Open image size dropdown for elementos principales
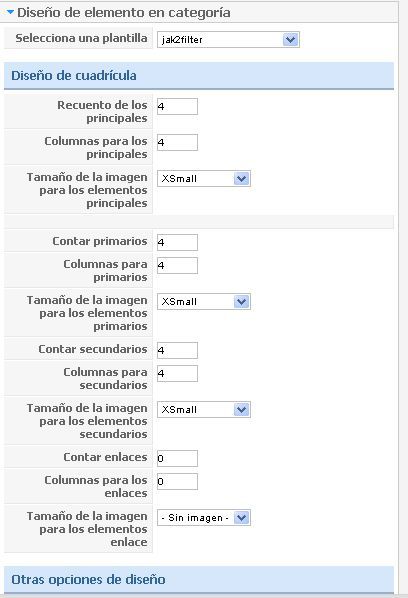 [x=204, y=178]
